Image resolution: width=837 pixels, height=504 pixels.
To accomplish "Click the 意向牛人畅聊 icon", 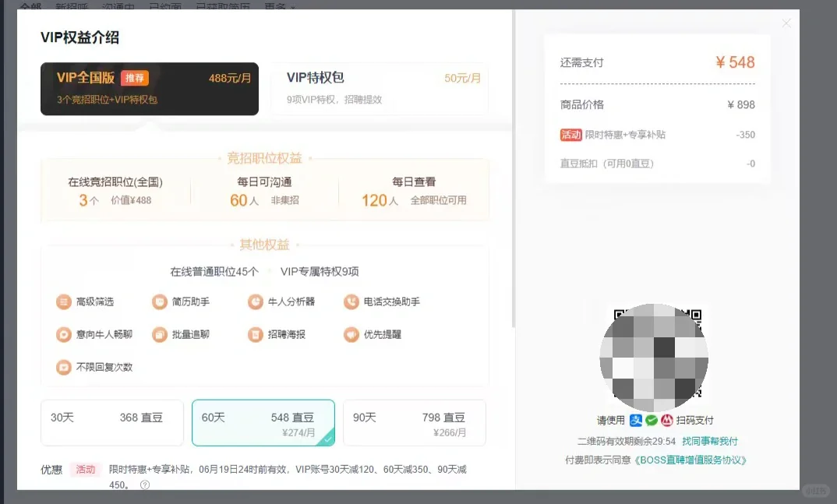I will coord(64,334).
